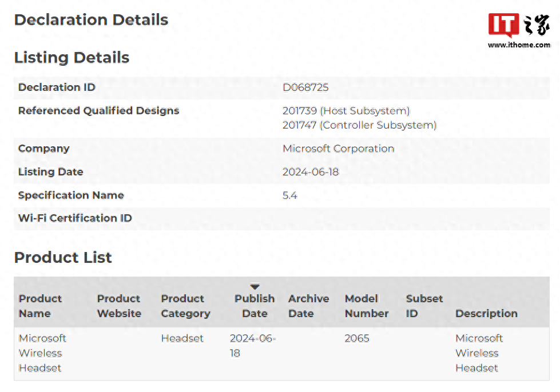Viewport: 560px width, 392px height.
Task: Sort the table by Product Name header
Action: tap(40, 306)
